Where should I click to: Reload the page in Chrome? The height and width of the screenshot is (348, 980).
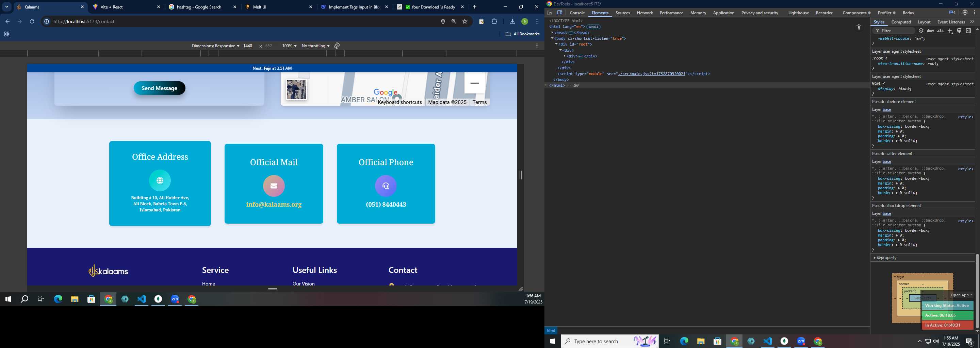click(32, 22)
